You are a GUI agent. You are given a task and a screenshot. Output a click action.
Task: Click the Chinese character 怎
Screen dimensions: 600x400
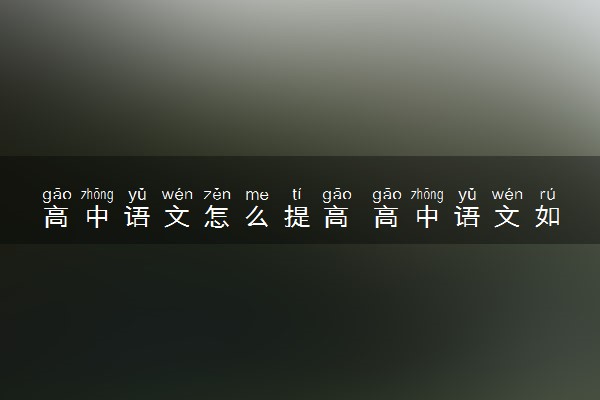pyautogui.click(x=217, y=217)
